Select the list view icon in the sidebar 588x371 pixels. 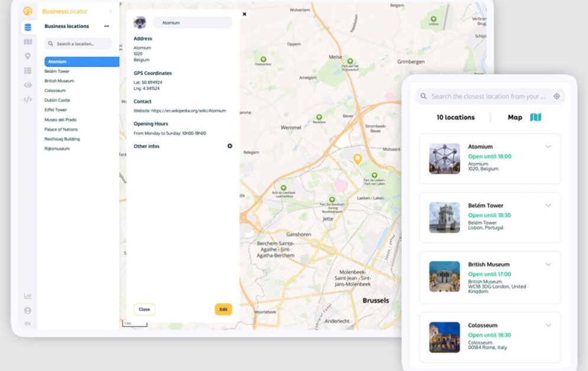tap(27, 70)
